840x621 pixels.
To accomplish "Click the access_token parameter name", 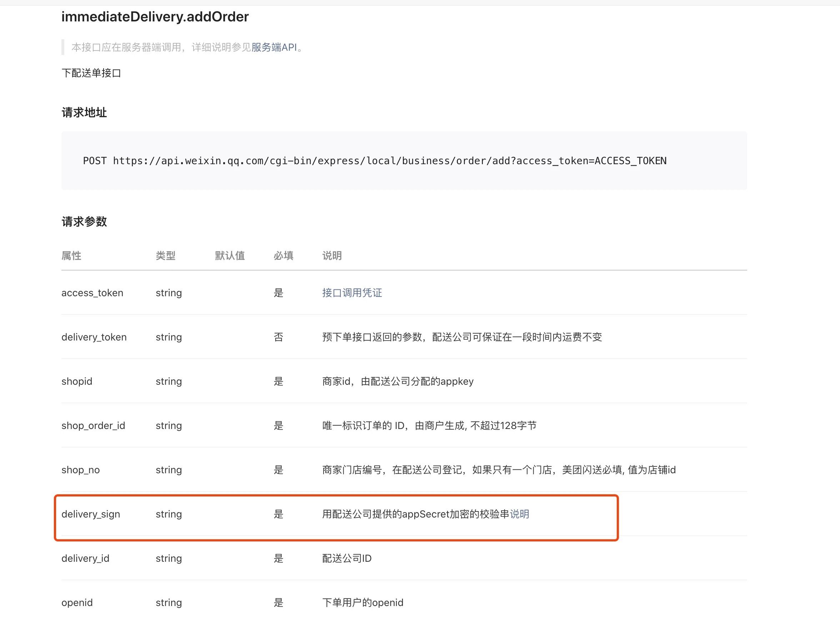I will [x=92, y=293].
